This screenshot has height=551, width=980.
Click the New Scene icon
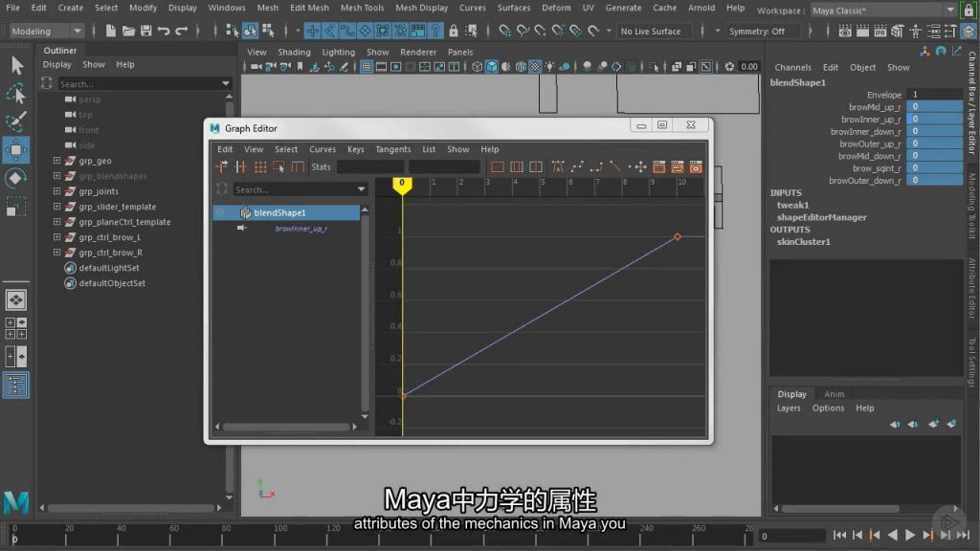[111, 31]
